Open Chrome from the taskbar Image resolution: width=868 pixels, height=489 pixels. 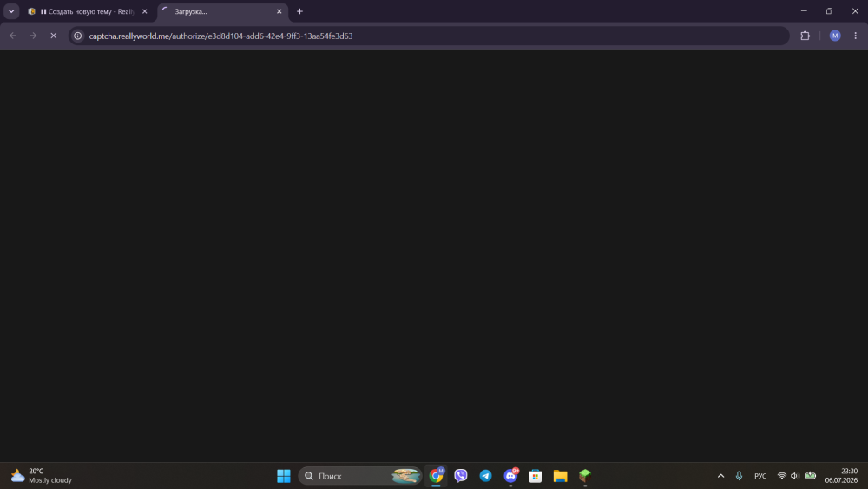(x=437, y=476)
